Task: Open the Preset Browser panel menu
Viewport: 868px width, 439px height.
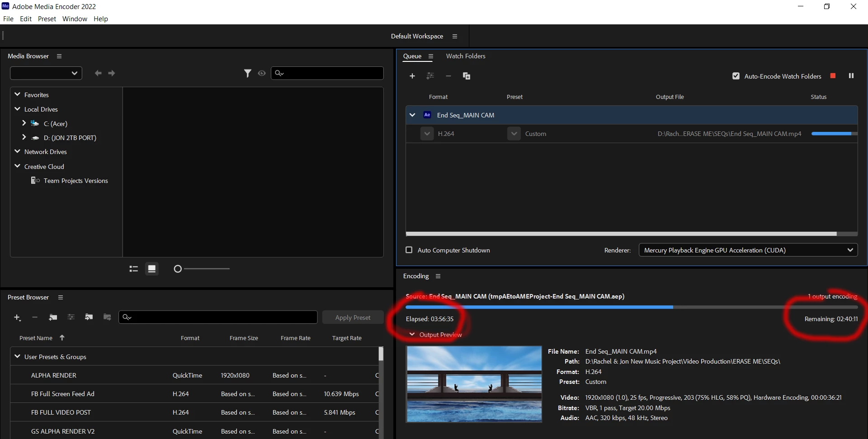Action: point(61,297)
